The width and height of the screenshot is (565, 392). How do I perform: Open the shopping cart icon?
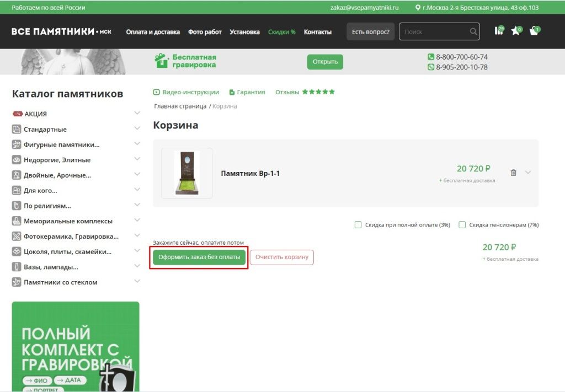pyautogui.click(x=534, y=31)
